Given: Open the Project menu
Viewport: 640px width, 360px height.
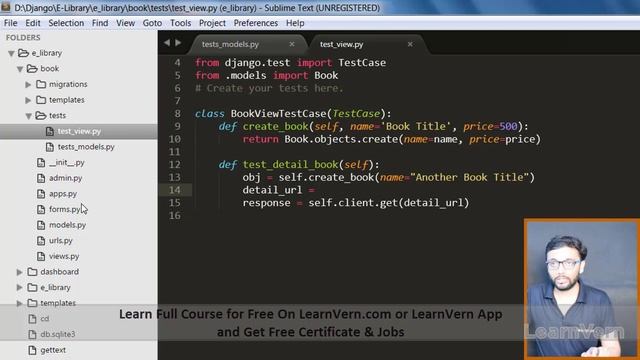Looking at the screenshot, I should coord(212,23).
